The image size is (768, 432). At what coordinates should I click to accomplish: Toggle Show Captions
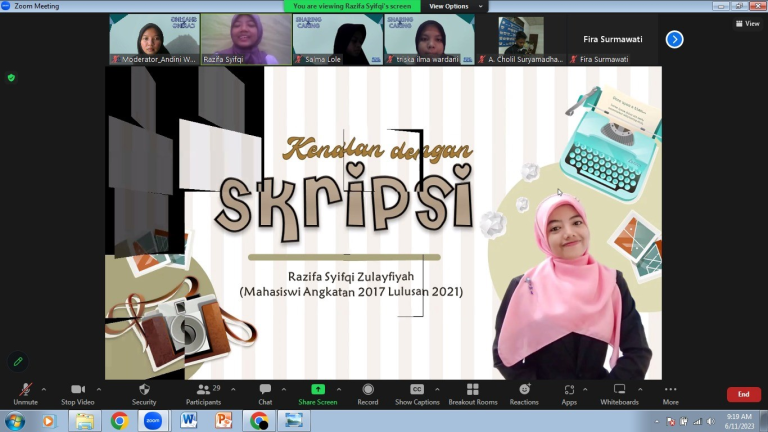(x=417, y=391)
